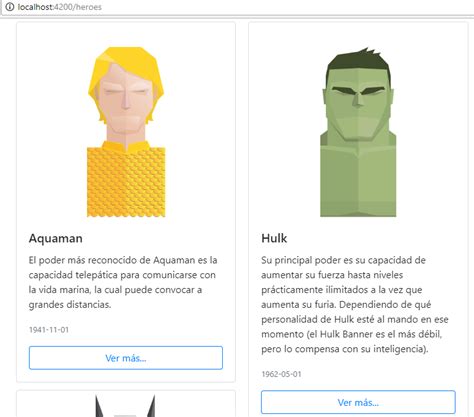The height and width of the screenshot is (417, 474).
Task: Click Hulk's green chest in image
Action: tap(358, 182)
